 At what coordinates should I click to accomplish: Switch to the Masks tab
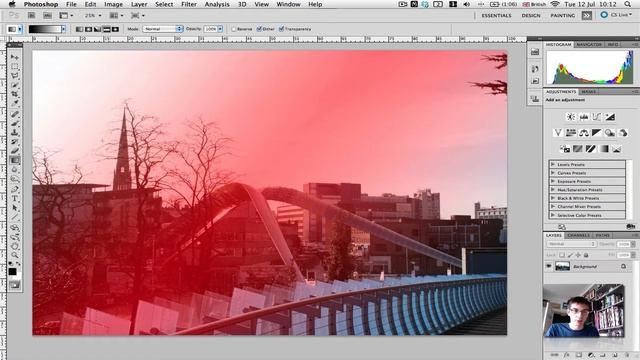click(588, 91)
